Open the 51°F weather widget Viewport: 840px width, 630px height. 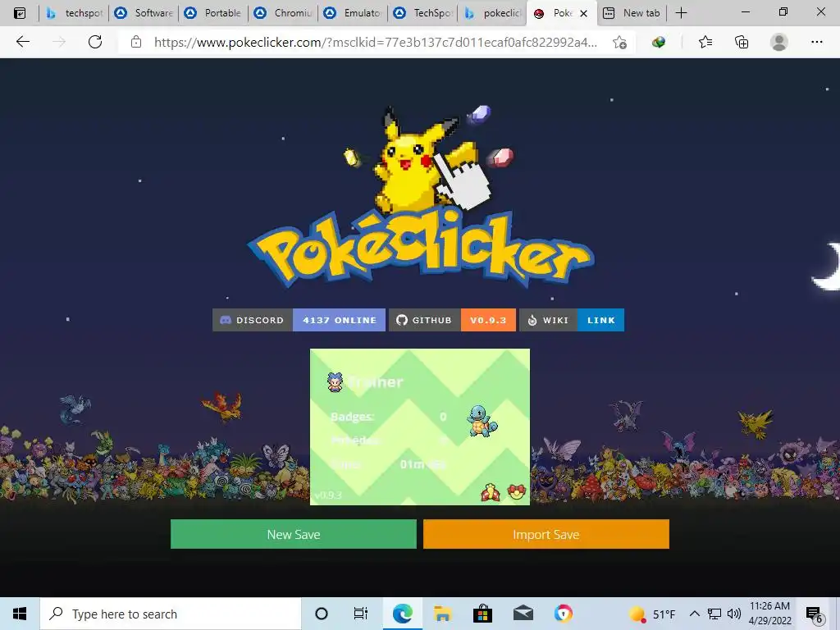coord(652,614)
